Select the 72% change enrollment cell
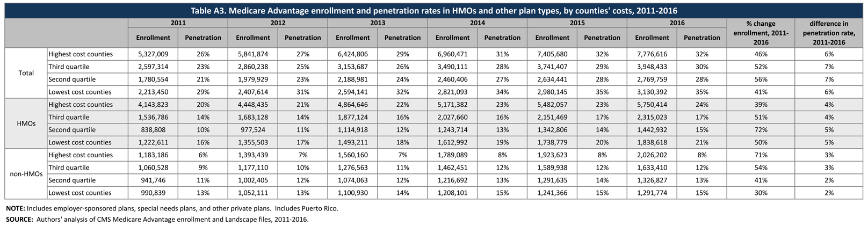The width and height of the screenshot is (868, 226). pos(761,130)
